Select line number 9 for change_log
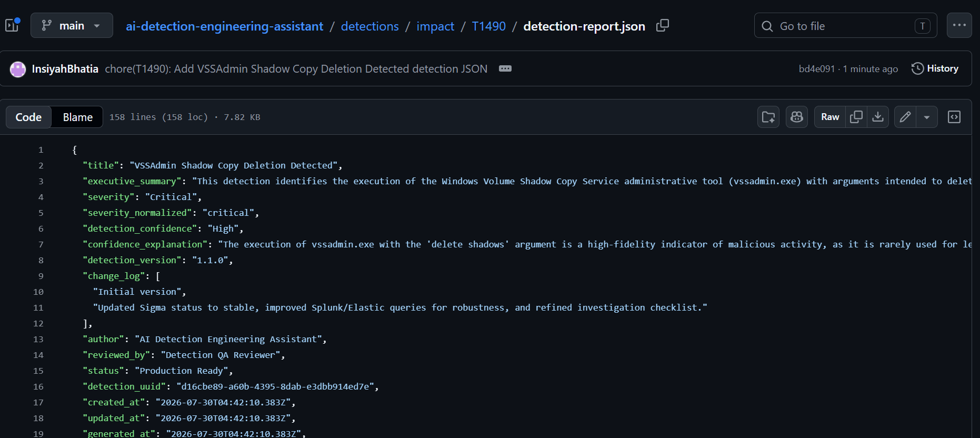Image resolution: width=980 pixels, height=438 pixels. tap(41, 276)
